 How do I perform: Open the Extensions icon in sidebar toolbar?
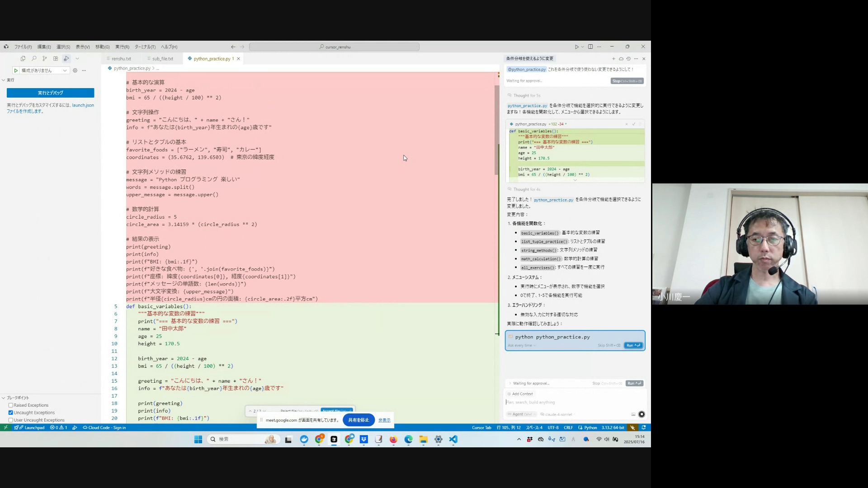tap(56, 58)
